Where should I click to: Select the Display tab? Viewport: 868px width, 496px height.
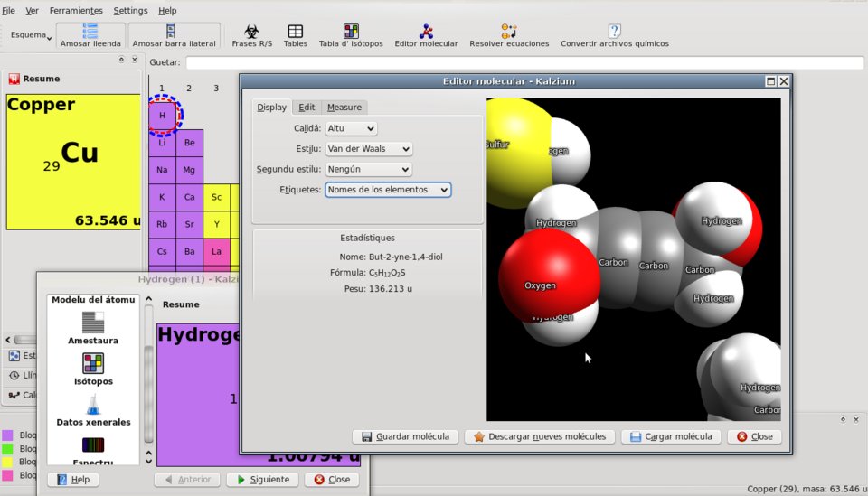click(x=272, y=108)
